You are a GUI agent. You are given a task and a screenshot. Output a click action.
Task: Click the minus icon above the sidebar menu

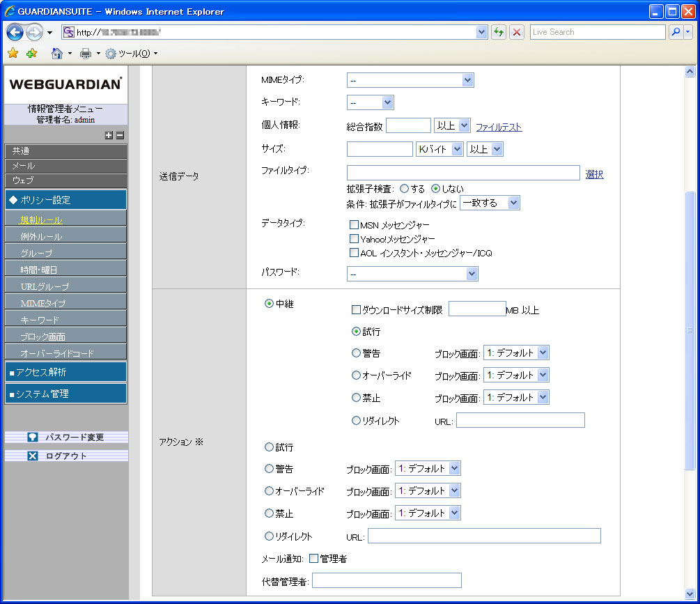(118, 135)
